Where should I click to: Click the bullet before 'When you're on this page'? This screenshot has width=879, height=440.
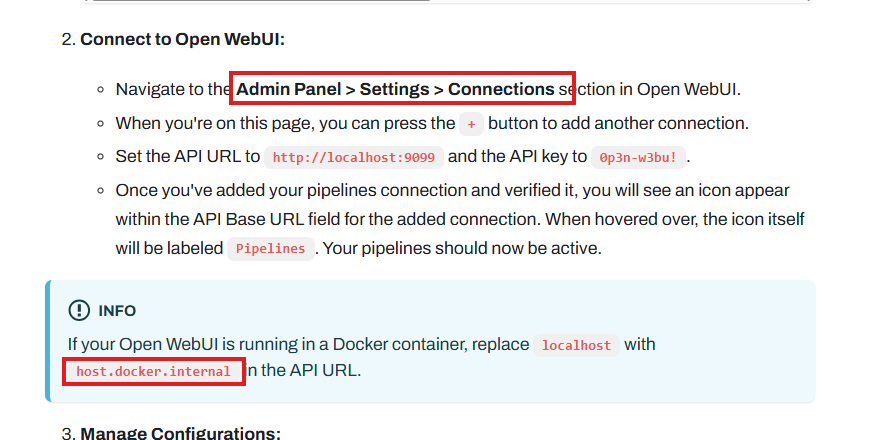[x=102, y=124]
